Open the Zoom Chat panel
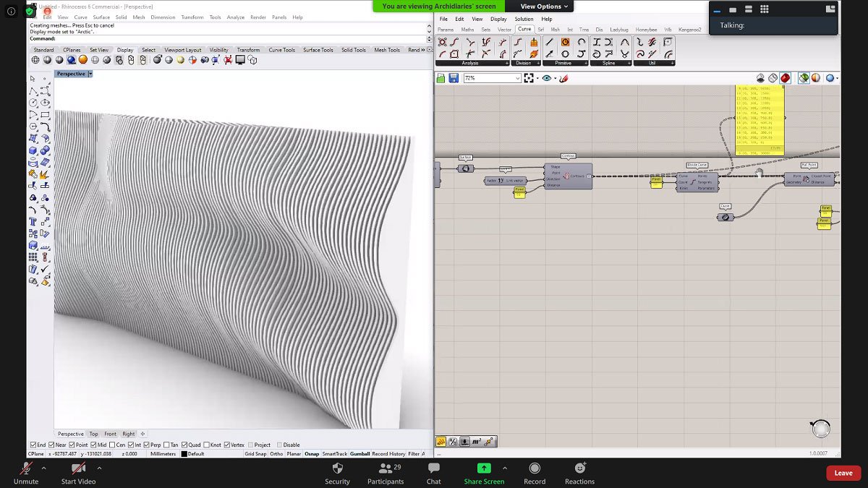868x488 pixels. click(433, 474)
